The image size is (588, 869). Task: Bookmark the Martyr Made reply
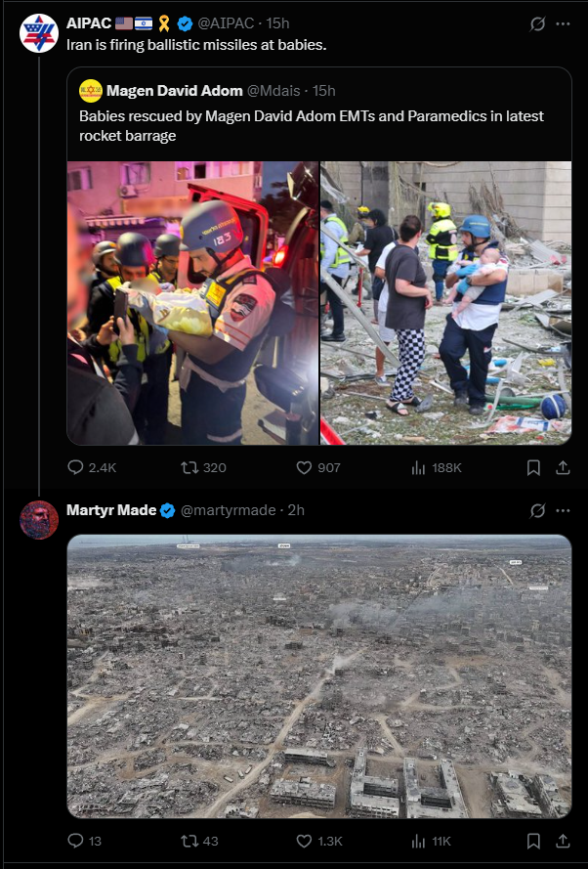[x=533, y=841]
